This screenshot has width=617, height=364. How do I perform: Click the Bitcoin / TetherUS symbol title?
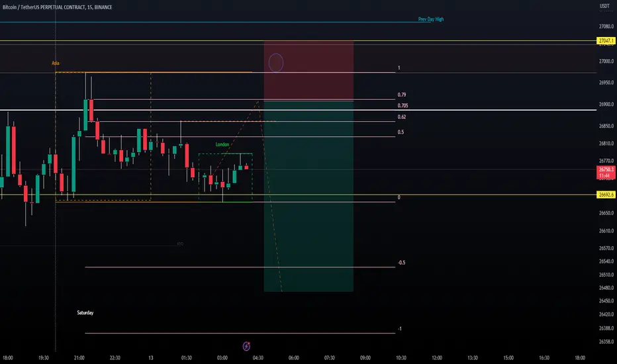[58, 7]
